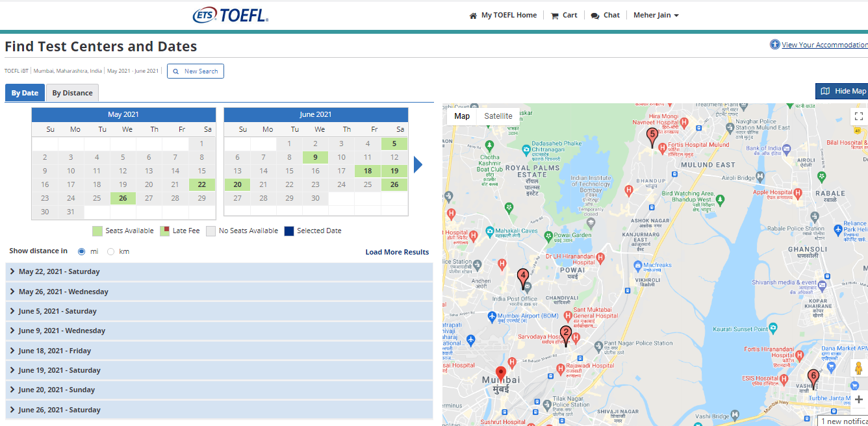Expand May 22, 2021 - Saturday row
The width and height of the screenshot is (868, 426).
[x=219, y=272]
